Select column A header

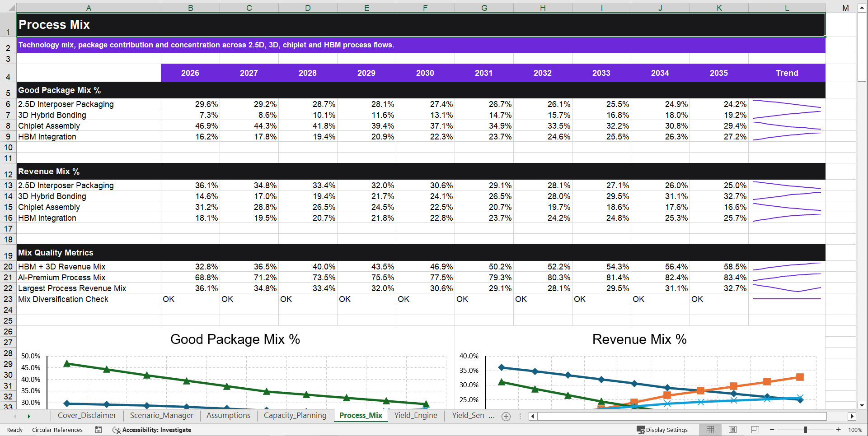click(x=89, y=8)
